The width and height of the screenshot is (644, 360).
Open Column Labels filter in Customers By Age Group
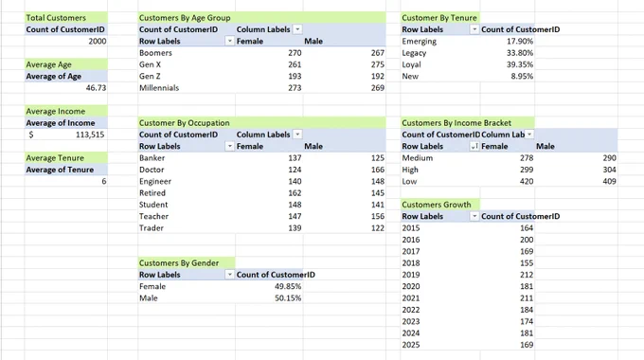click(x=297, y=29)
